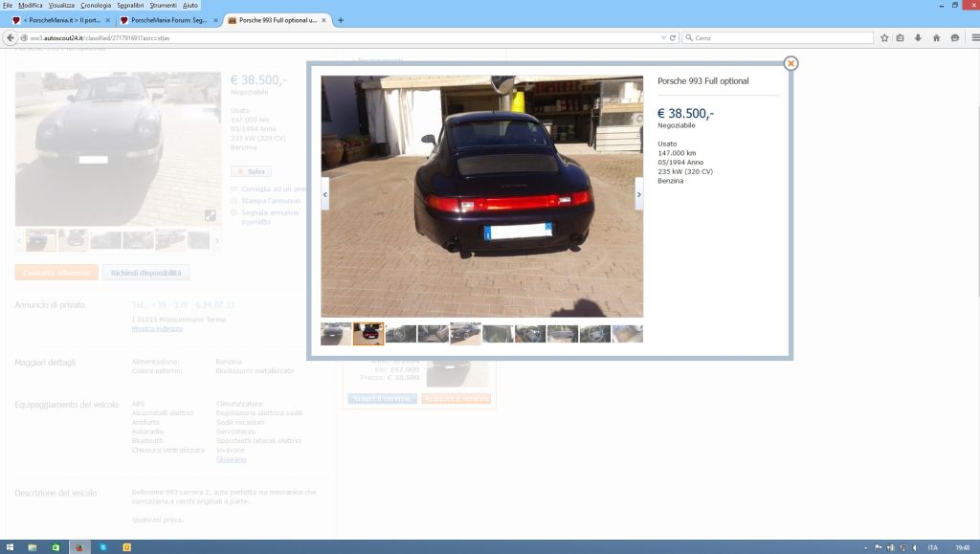Select first gallery thumbnail, car front view
This screenshot has height=554, width=980.
tap(336, 334)
